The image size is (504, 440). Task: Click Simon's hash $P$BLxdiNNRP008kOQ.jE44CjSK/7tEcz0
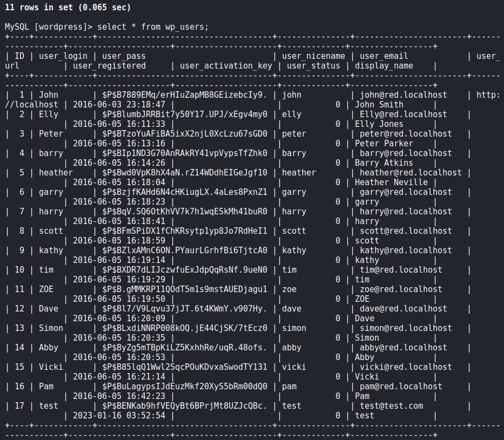pos(185,328)
